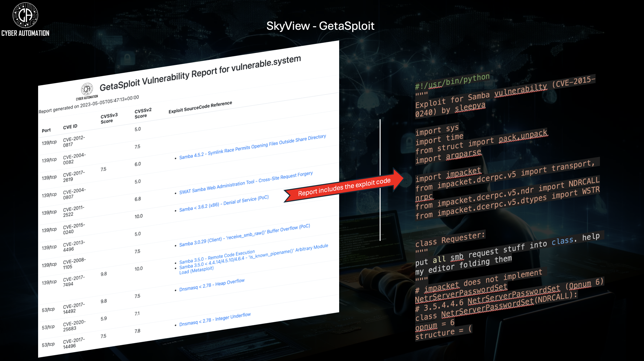Click the Cyber Automation logo at top-left
Image resolution: width=644 pixels, height=361 pixels.
25,19
